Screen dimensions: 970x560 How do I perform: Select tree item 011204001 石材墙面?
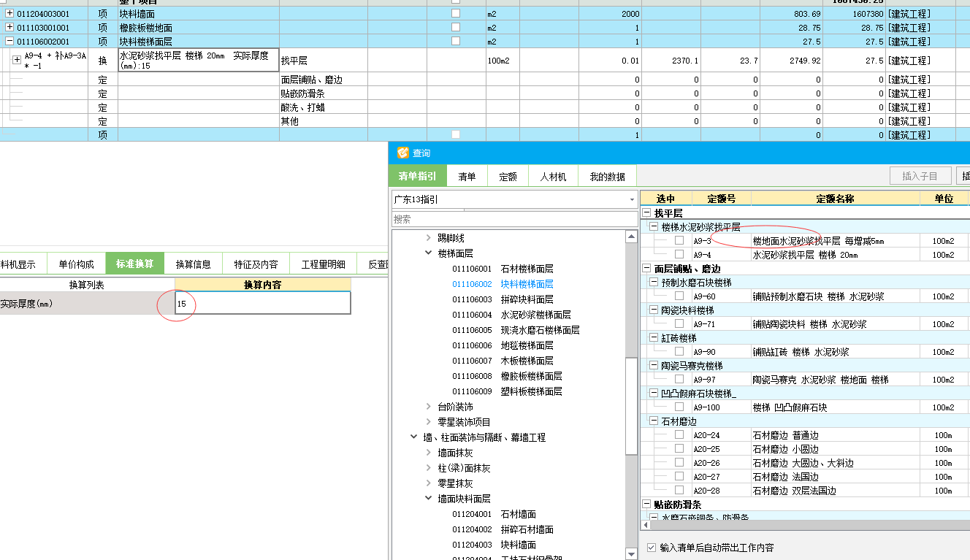click(494, 514)
